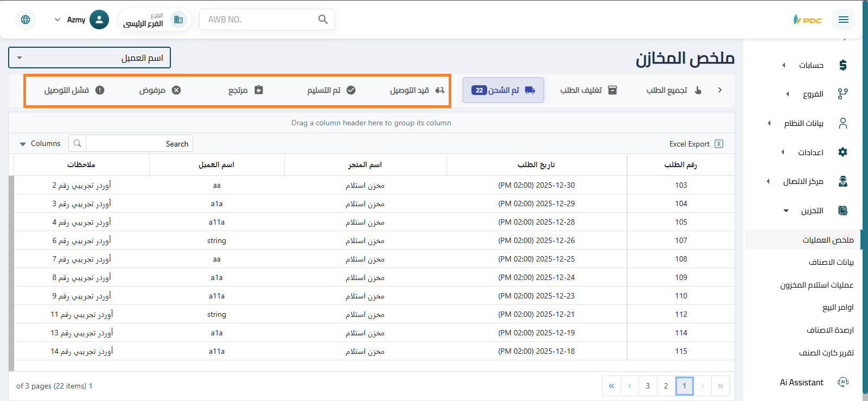Open تقرير كارت الصنف sidebar item
The image size is (868, 401).
[826, 353]
